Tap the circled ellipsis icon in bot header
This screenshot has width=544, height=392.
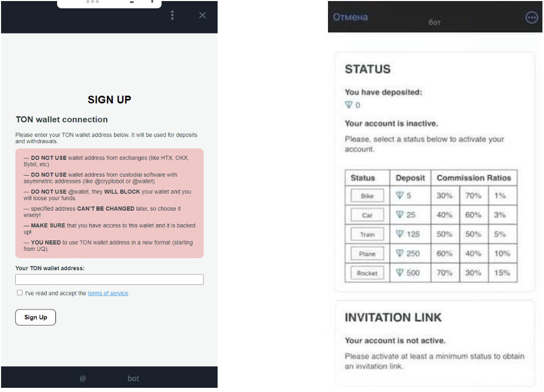[x=531, y=17]
